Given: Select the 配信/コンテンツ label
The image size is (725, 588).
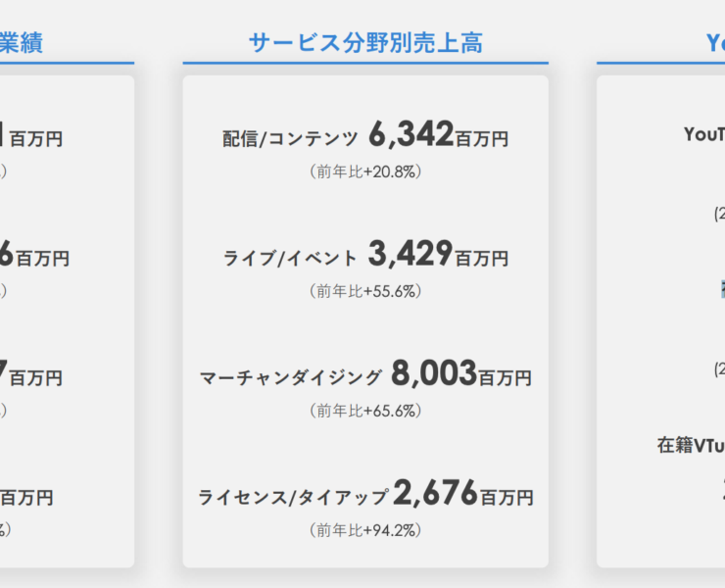Looking at the screenshot, I should 290,139.
